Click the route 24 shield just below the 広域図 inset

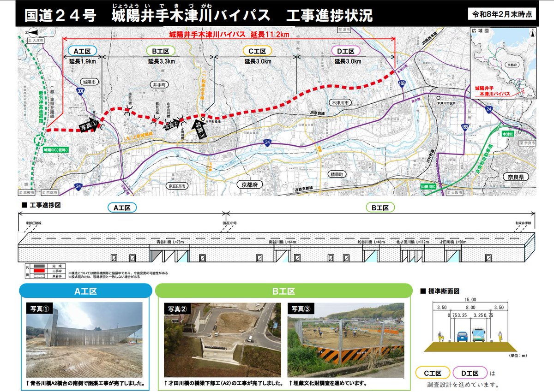[489, 109]
